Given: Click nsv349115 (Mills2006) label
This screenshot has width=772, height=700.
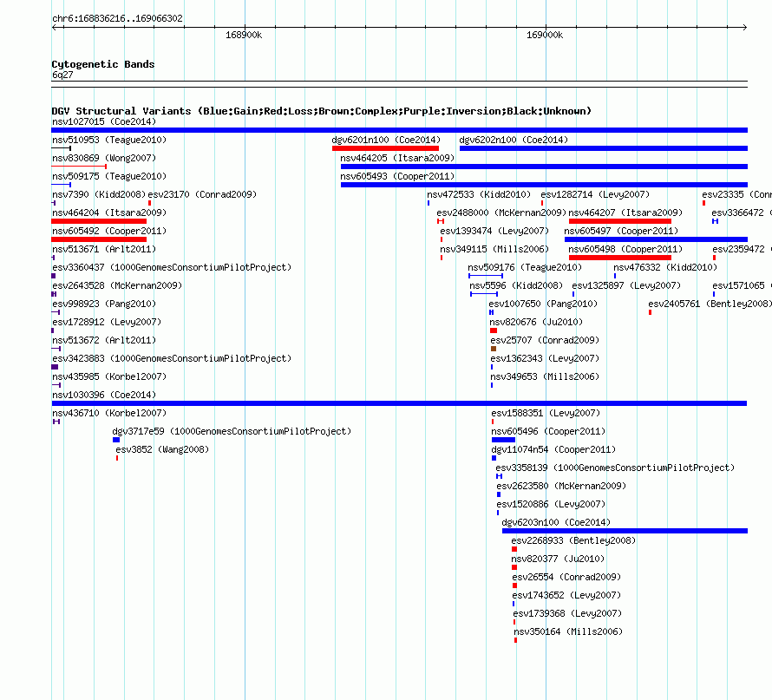Looking at the screenshot, I should tap(494, 249).
